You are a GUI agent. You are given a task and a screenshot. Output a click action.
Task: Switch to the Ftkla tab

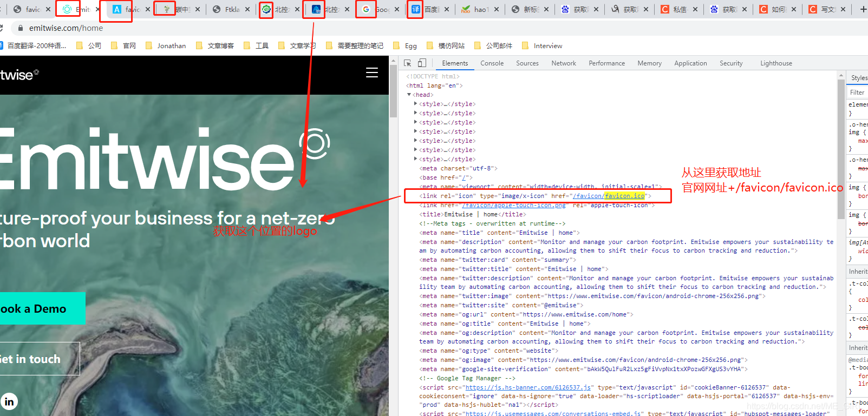pos(232,9)
